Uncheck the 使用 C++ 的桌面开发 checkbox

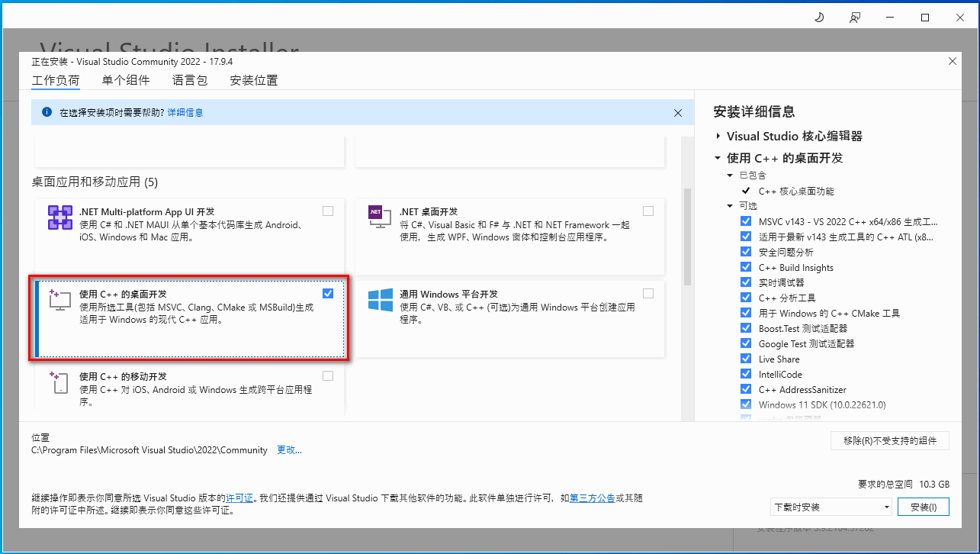tap(327, 293)
